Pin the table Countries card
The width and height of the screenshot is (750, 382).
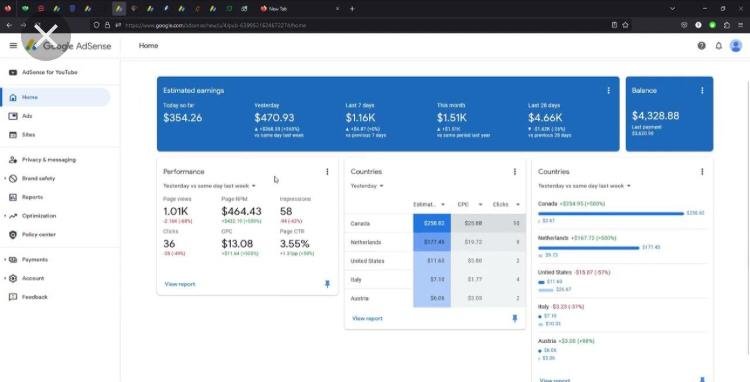(515, 318)
